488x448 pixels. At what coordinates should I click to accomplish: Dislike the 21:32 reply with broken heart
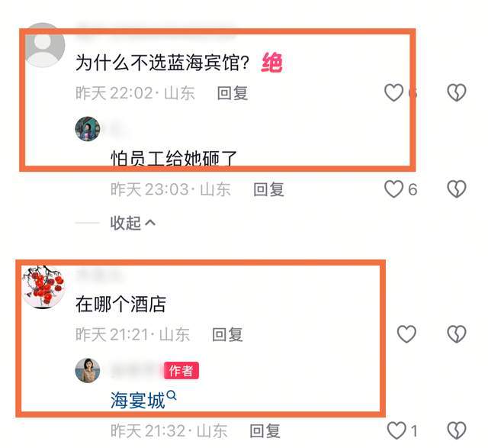pos(457,430)
